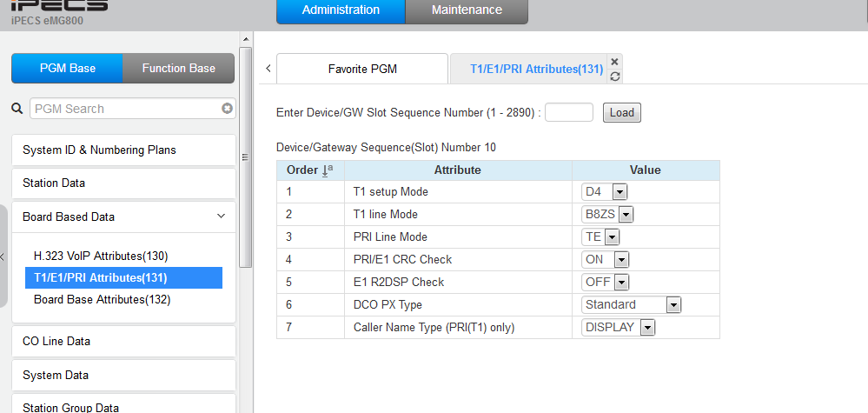Switch to Function Base view
Screen dimensions: 868x413
[x=178, y=69]
